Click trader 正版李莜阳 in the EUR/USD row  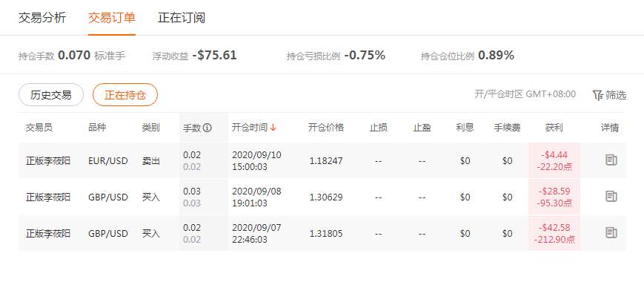(48, 160)
